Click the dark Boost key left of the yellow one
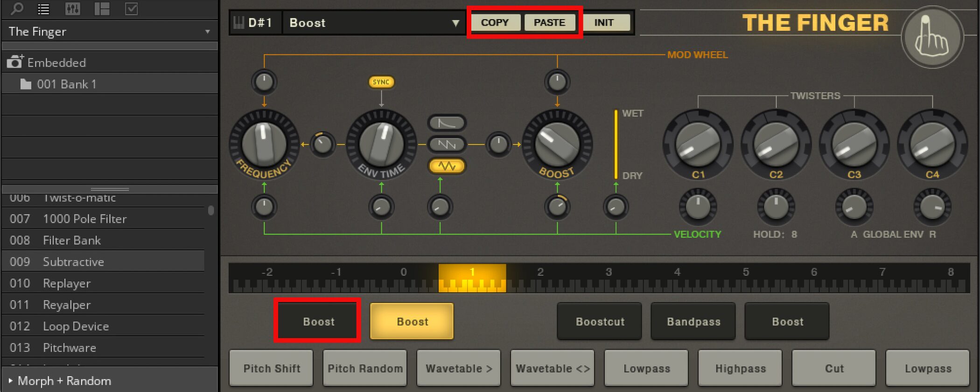The height and width of the screenshot is (392, 980). click(x=319, y=321)
